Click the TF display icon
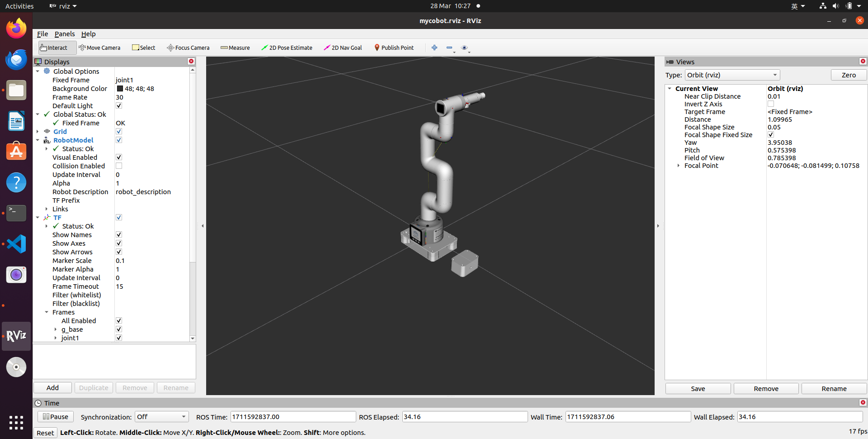868x439 pixels. (47, 217)
